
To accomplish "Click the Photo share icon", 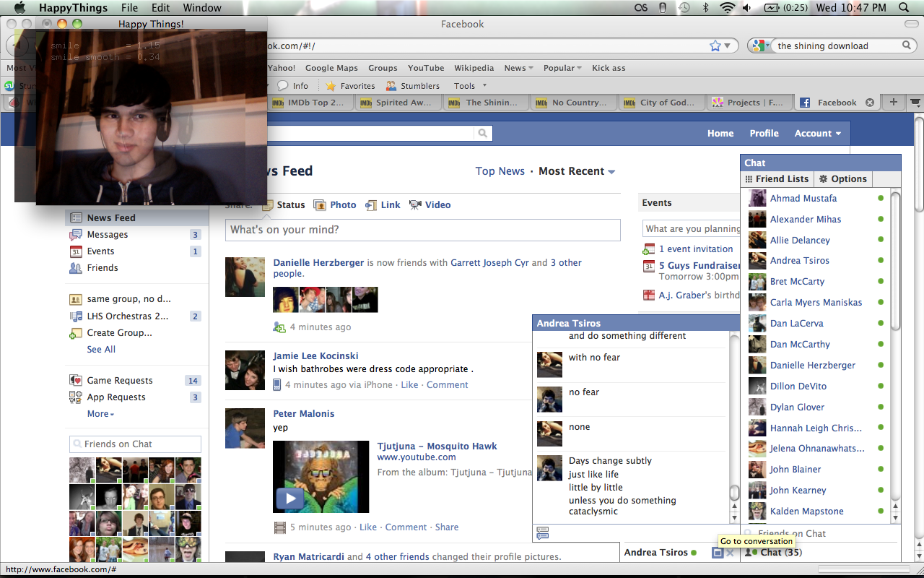I will pyautogui.click(x=320, y=205).
